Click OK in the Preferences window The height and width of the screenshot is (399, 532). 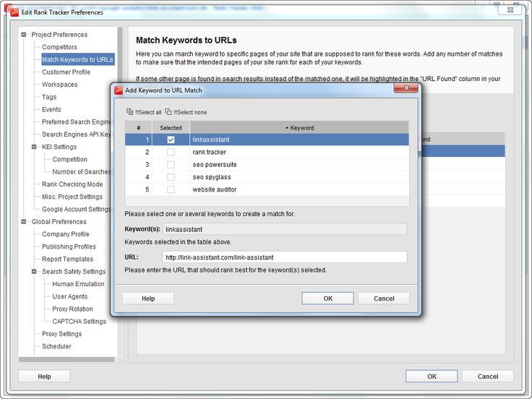tap(432, 377)
